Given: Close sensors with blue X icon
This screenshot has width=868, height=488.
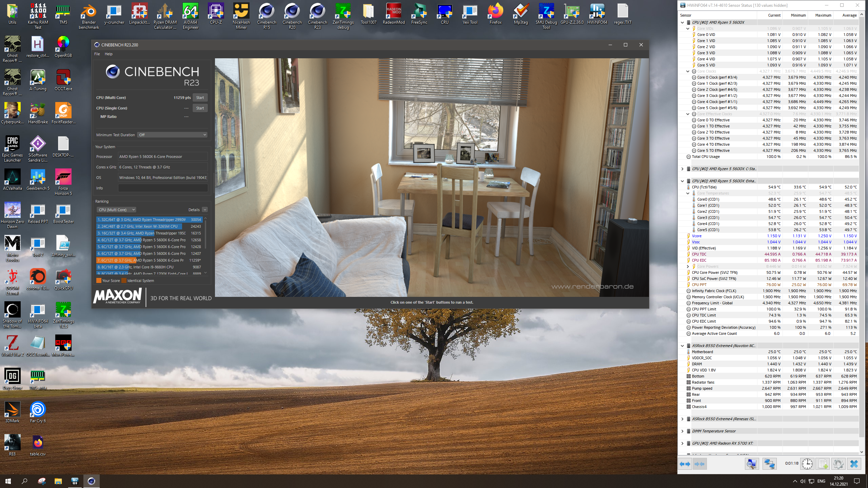Looking at the screenshot, I should coord(854,464).
